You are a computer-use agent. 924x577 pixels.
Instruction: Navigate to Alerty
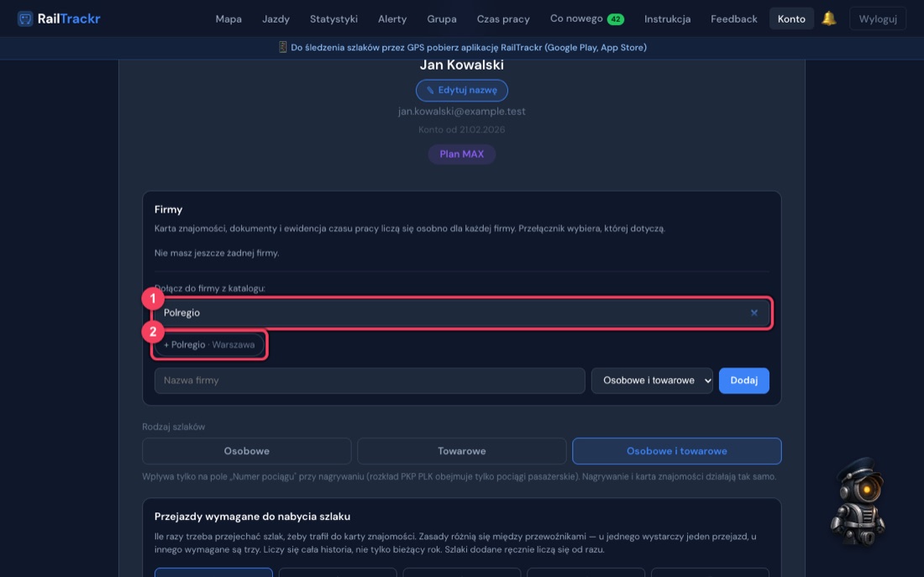click(x=392, y=18)
